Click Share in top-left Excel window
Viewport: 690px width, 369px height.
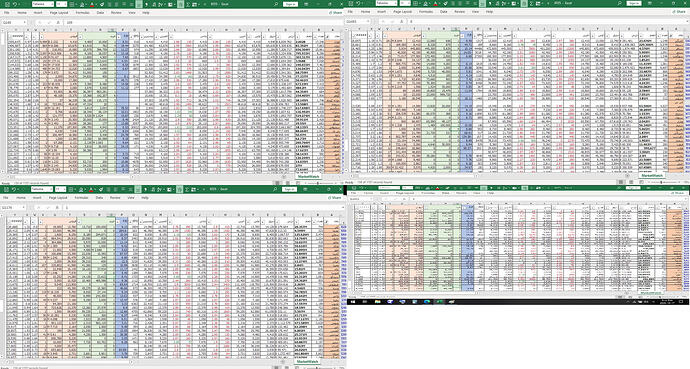tap(335, 13)
